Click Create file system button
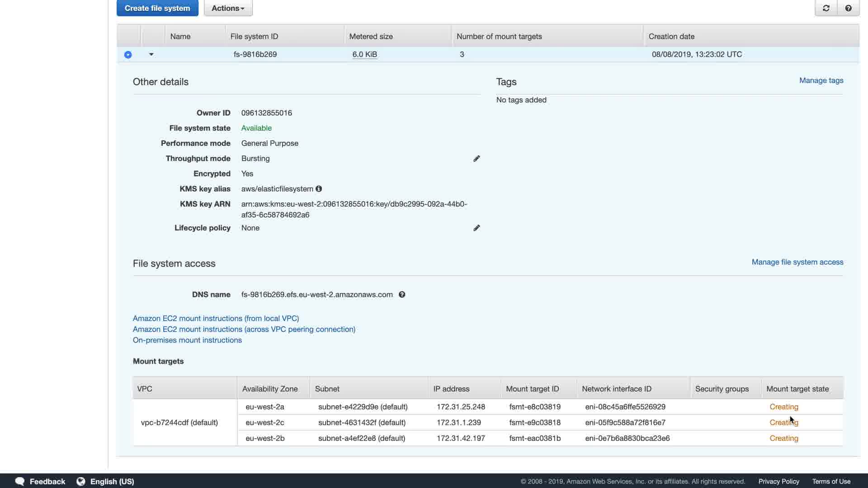Screen dimensions: 868x488 157,8
